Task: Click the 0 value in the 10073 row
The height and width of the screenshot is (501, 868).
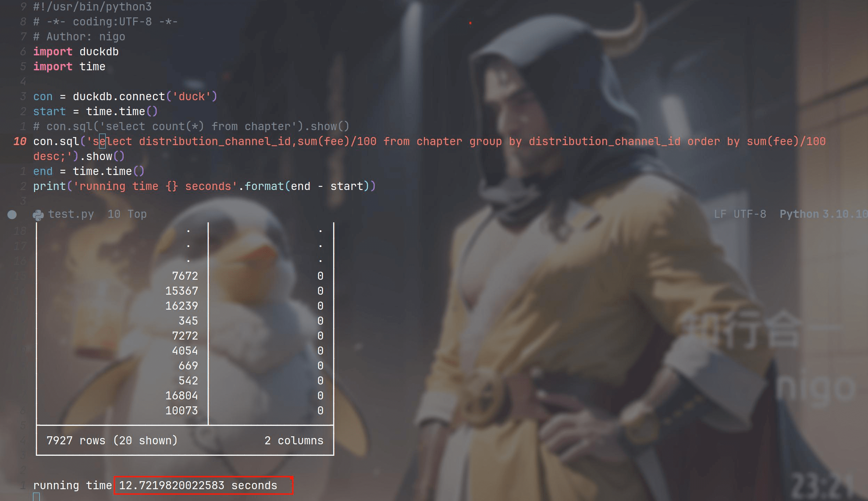Action: (320, 411)
